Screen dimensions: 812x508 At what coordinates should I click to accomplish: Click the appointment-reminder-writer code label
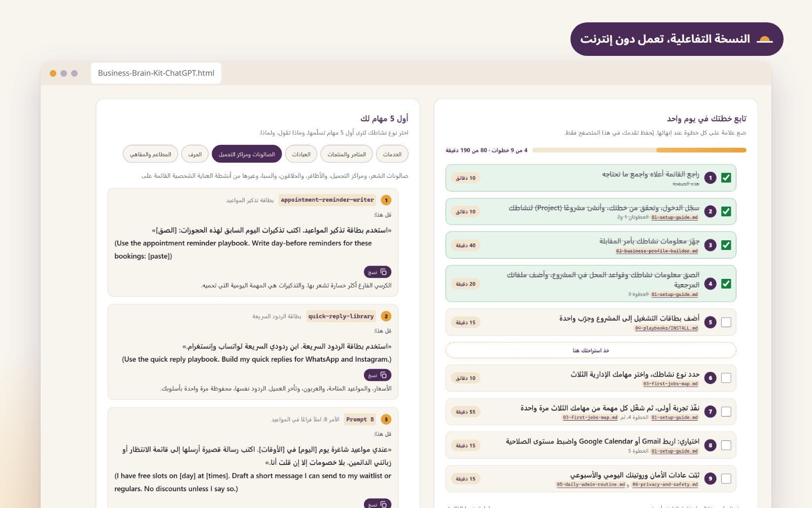tap(327, 200)
